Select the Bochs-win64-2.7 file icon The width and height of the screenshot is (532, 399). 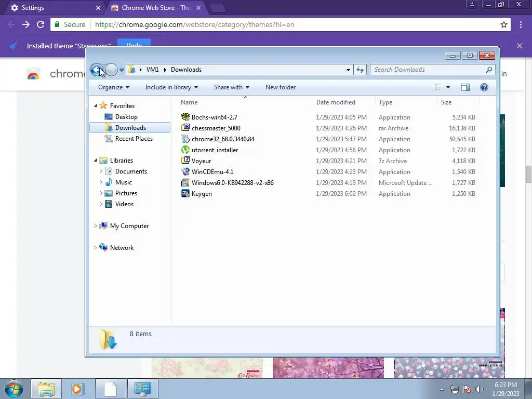point(185,117)
